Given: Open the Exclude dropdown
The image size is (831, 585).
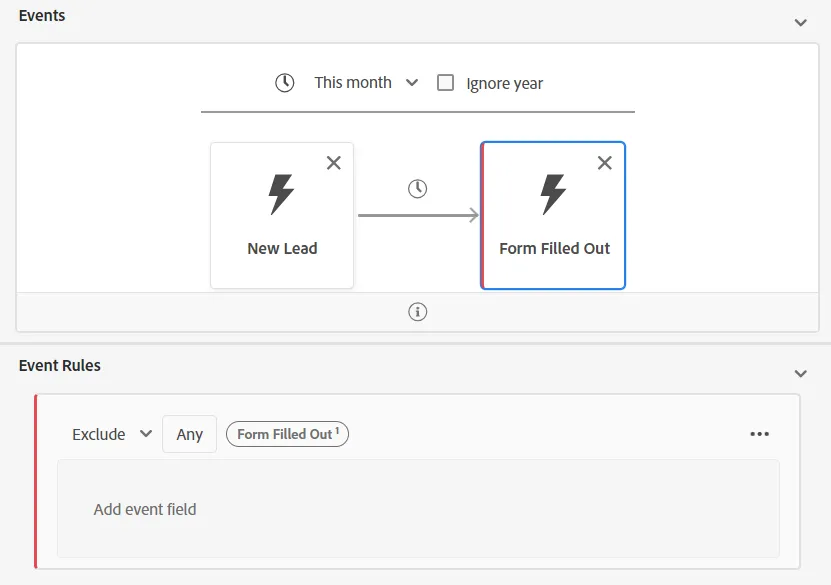Looking at the screenshot, I should [x=112, y=434].
